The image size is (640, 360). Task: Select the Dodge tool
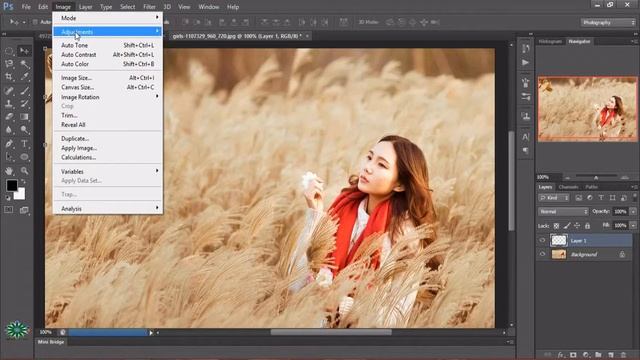coord(24,130)
